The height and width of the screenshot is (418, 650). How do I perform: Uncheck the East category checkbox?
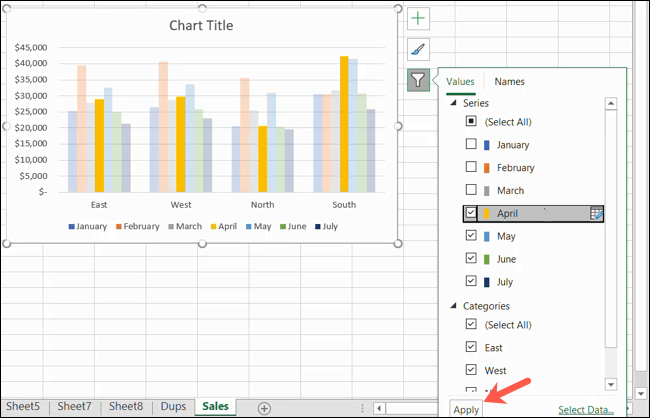(x=471, y=347)
